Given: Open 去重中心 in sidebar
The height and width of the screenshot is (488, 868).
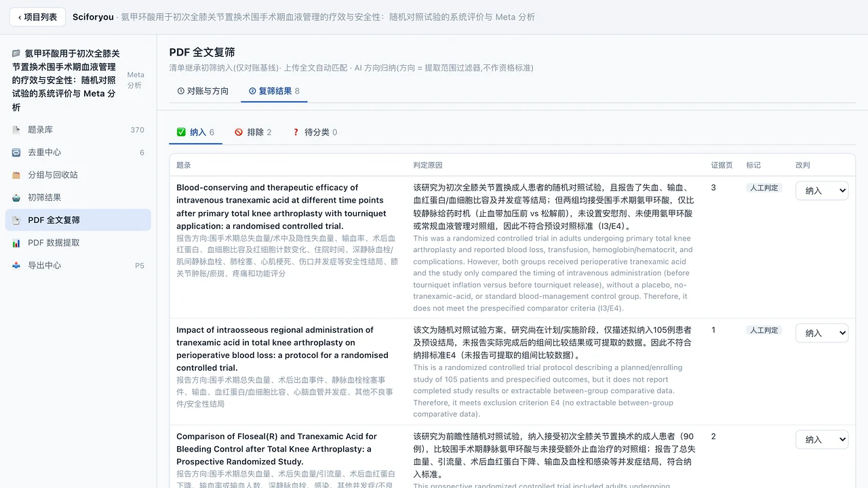Looking at the screenshot, I should pos(78,152).
